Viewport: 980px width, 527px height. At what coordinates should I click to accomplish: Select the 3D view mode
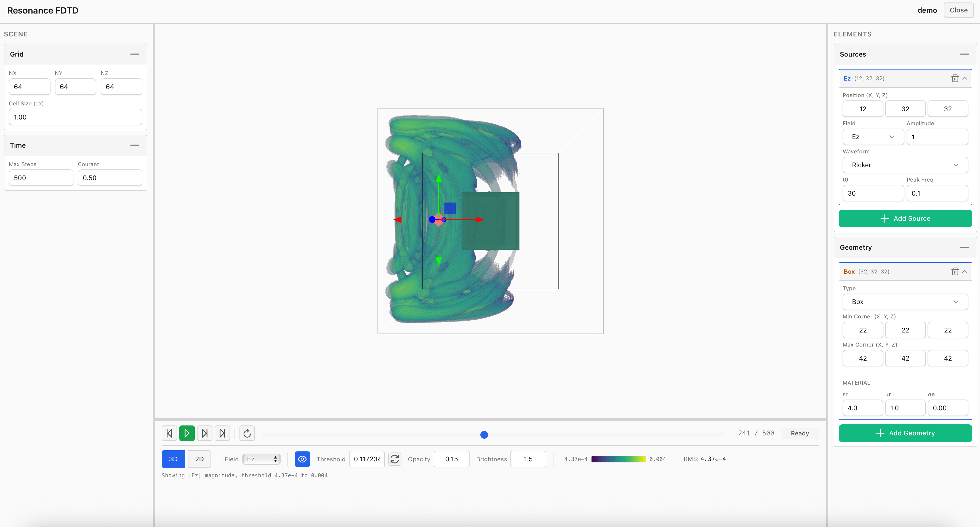click(x=173, y=459)
